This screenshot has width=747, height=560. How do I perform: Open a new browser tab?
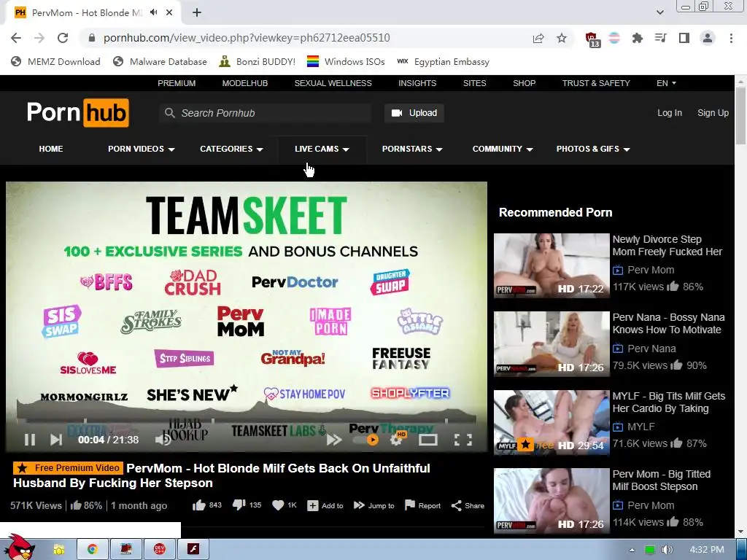click(197, 13)
